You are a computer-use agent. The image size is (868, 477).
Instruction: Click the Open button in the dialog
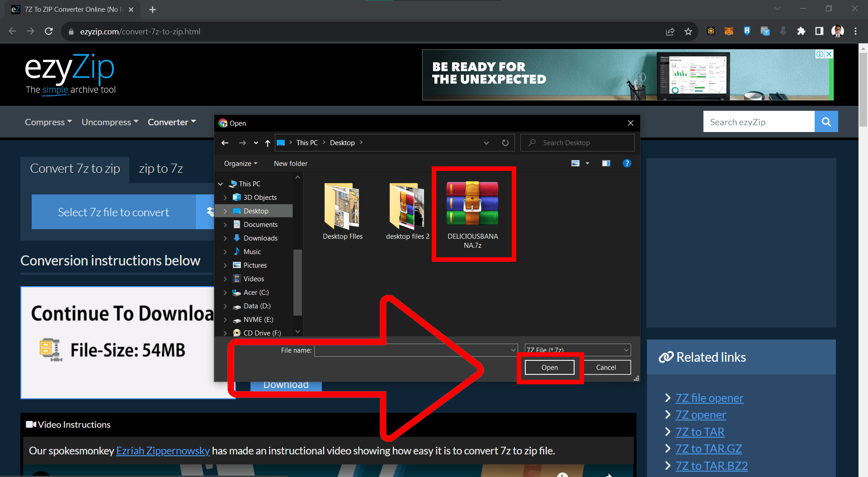[549, 367]
